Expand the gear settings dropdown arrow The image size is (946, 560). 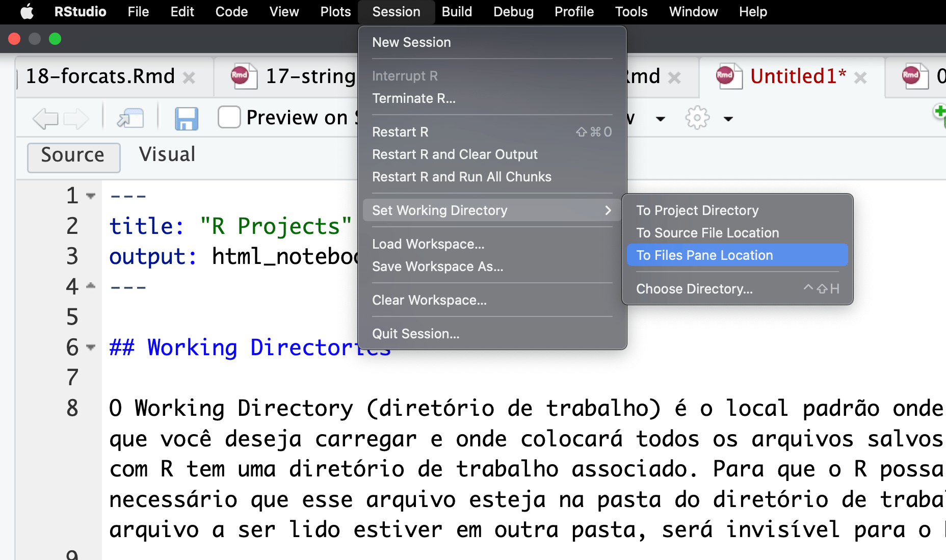coord(728,119)
